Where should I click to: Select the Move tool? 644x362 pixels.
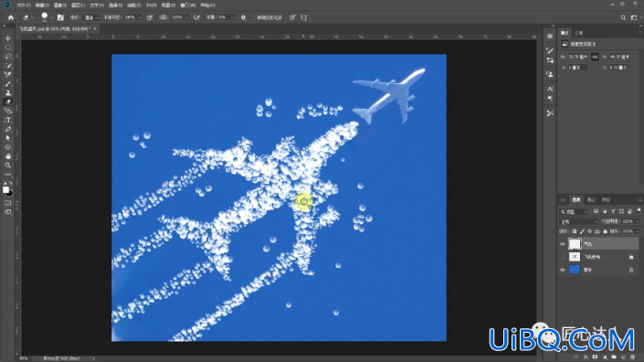pos(8,37)
